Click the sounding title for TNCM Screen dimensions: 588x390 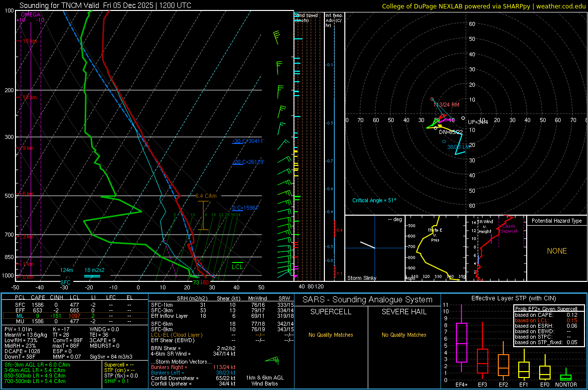105,5
